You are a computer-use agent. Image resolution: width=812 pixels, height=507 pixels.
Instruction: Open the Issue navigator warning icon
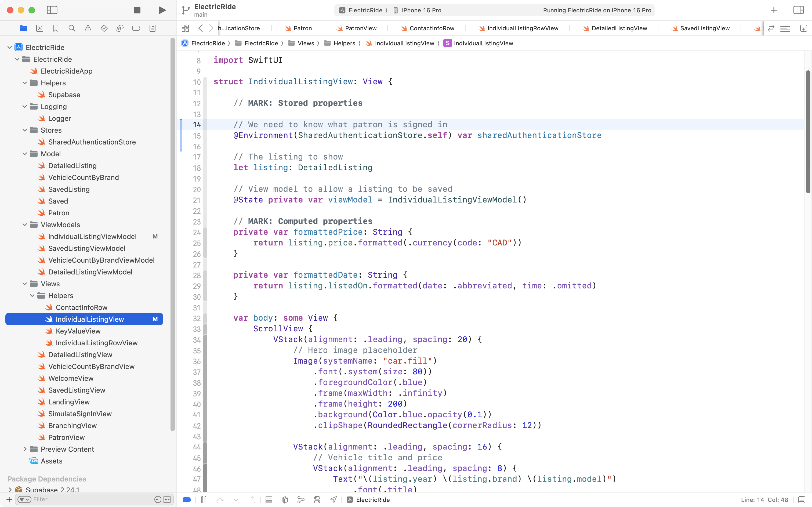coord(88,28)
